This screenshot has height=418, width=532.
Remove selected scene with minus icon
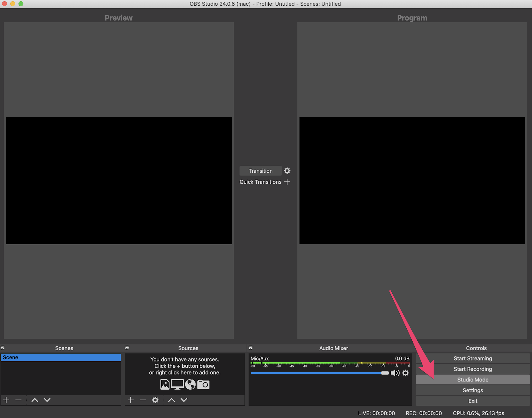point(19,400)
